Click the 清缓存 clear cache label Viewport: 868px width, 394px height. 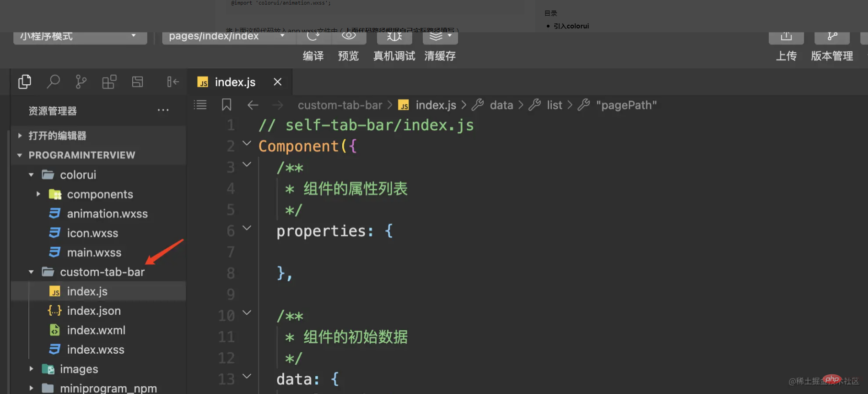tap(440, 56)
